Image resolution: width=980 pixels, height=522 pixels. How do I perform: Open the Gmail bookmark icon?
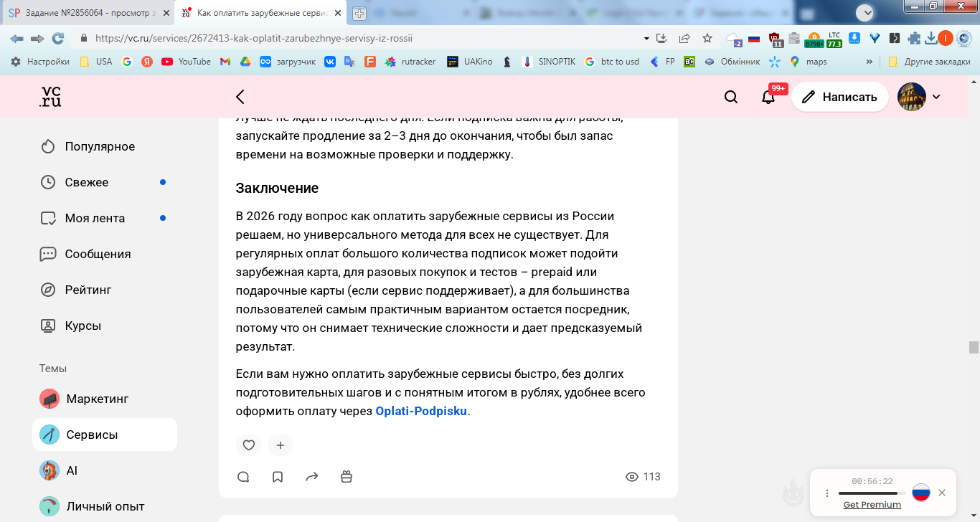[x=225, y=62]
